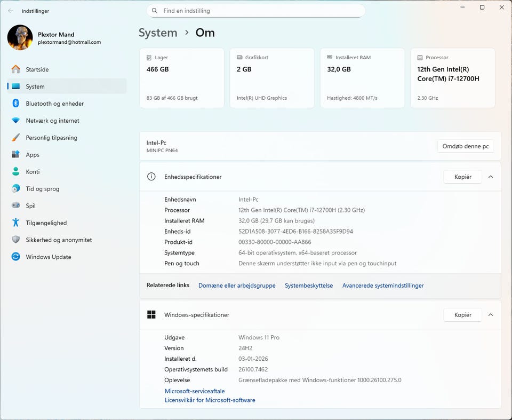Click the Konti person icon

point(15,172)
